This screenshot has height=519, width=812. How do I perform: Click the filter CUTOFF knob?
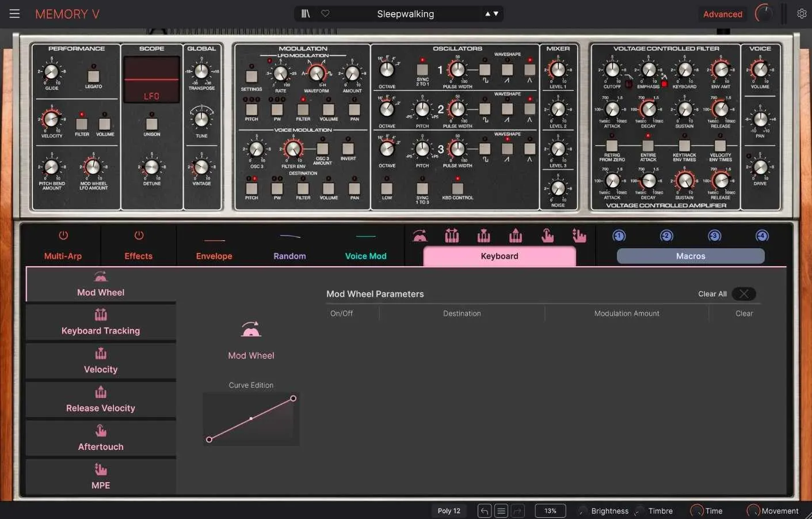(612, 70)
